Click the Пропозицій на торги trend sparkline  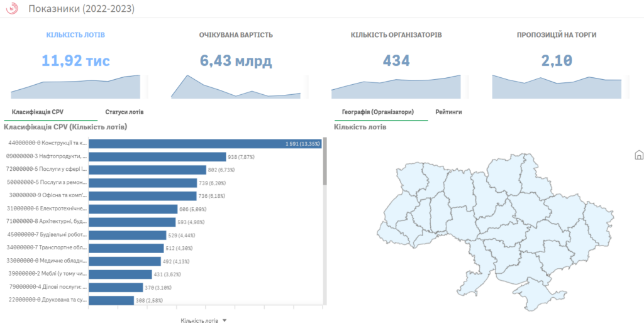[557, 88]
